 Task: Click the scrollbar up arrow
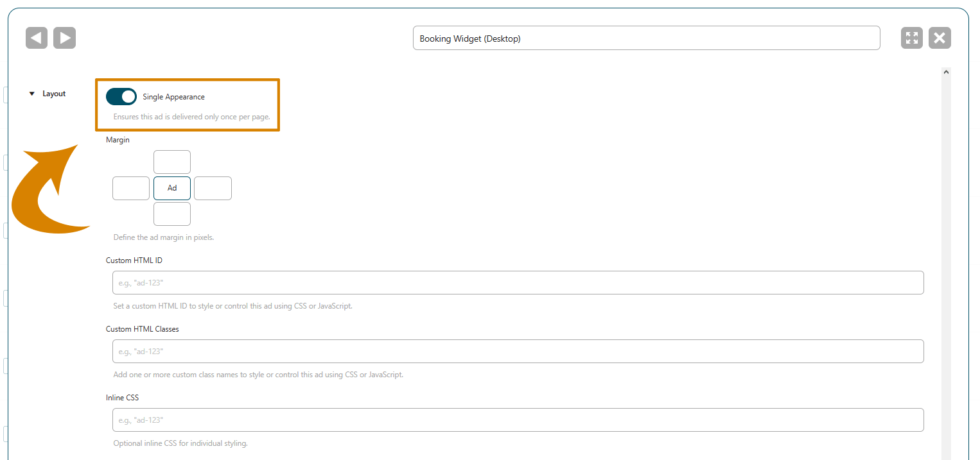[x=946, y=73]
